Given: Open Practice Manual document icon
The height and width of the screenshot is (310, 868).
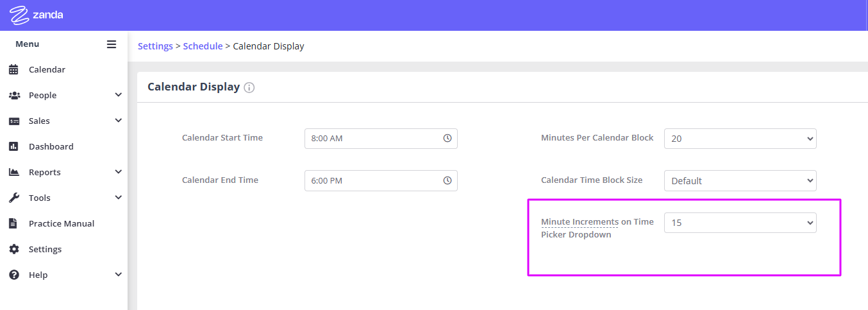Looking at the screenshot, I should (x=13, y=223).
